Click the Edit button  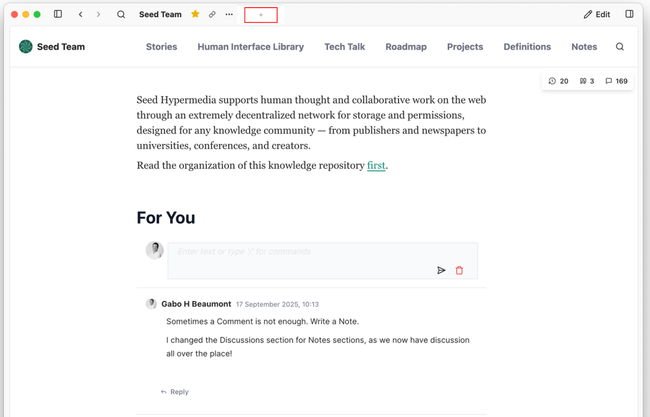[x=597, y=15]
